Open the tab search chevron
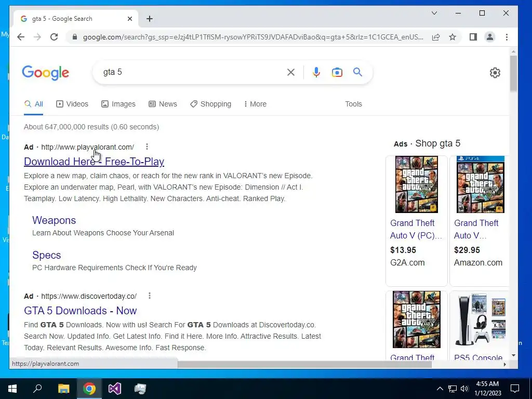532x399 pixels. click(434, 13)
